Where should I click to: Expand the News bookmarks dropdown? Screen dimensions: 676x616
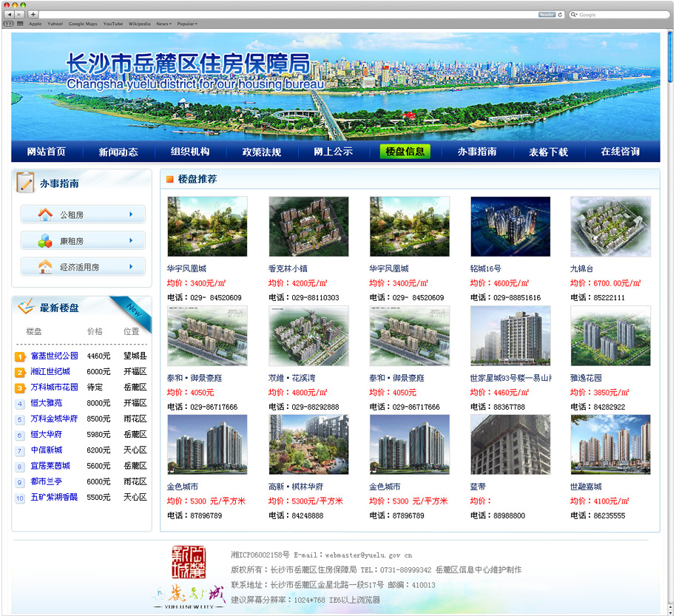163,24
